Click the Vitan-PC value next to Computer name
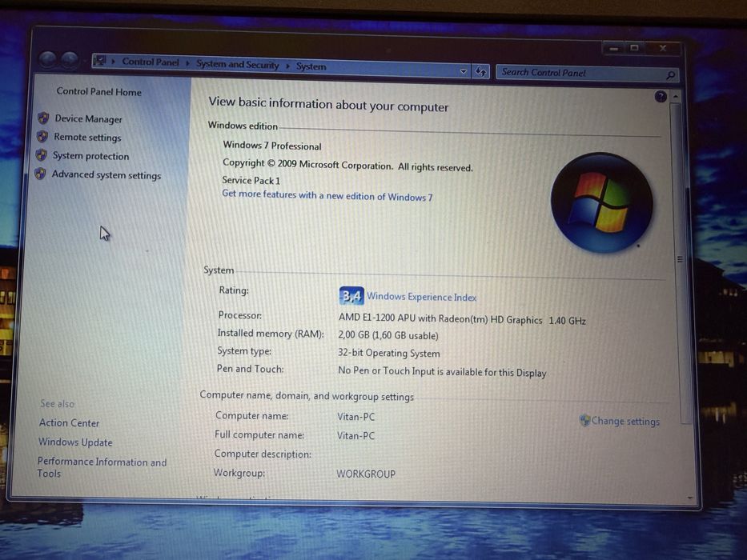The height and width of the screenshot is (560, 747). point(355,417)
